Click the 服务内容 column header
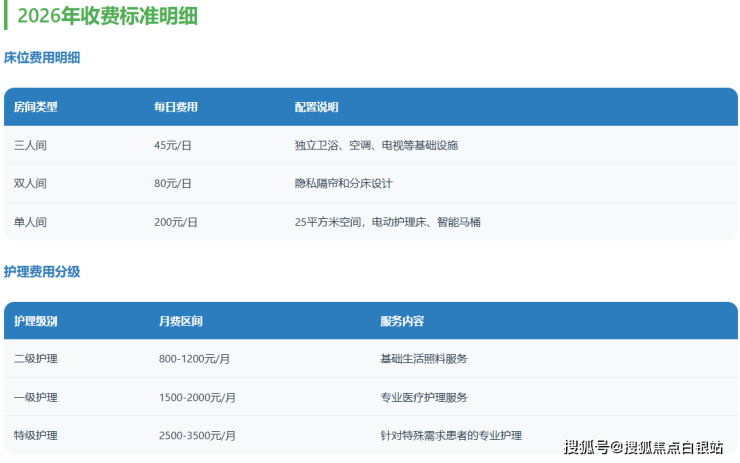 402,322
